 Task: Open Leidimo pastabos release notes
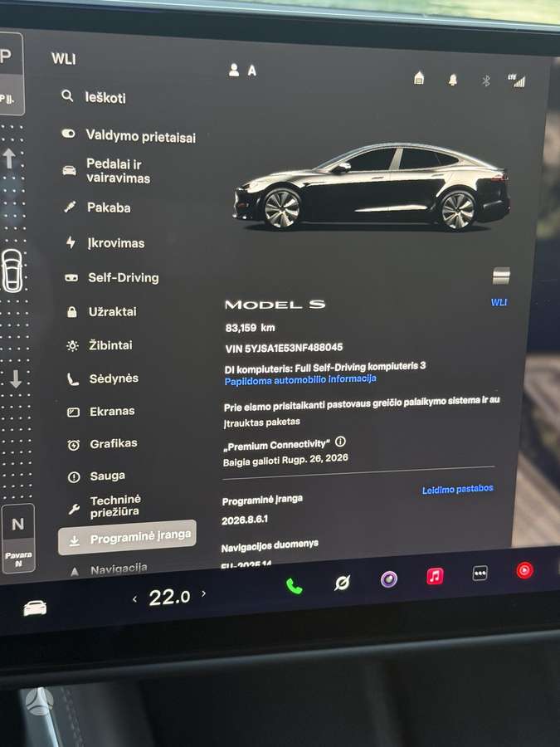(458, 489)
